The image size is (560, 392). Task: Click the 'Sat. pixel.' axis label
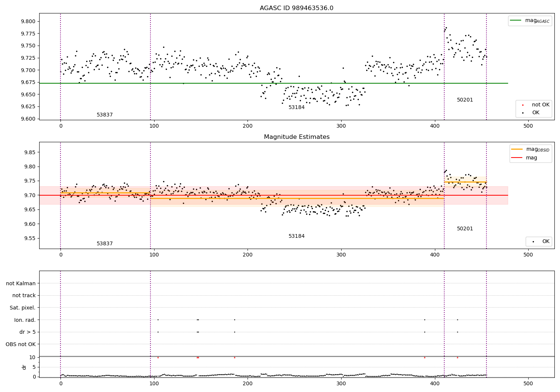pyautogui.click(x=23, y=308)
